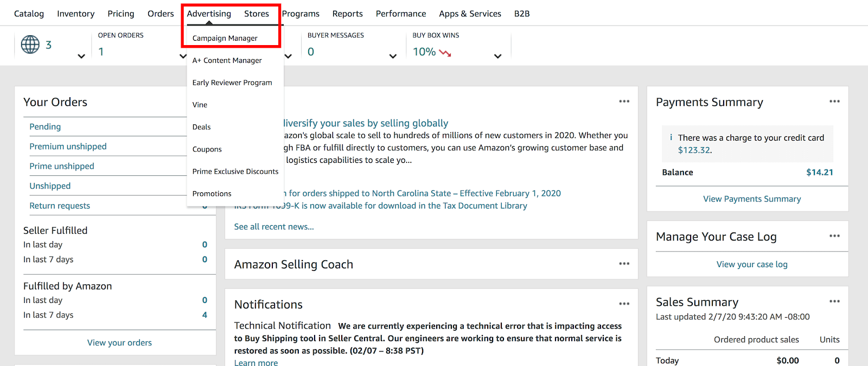Expand the Buy Box Wins dropdown chevron

coord(498,56)
